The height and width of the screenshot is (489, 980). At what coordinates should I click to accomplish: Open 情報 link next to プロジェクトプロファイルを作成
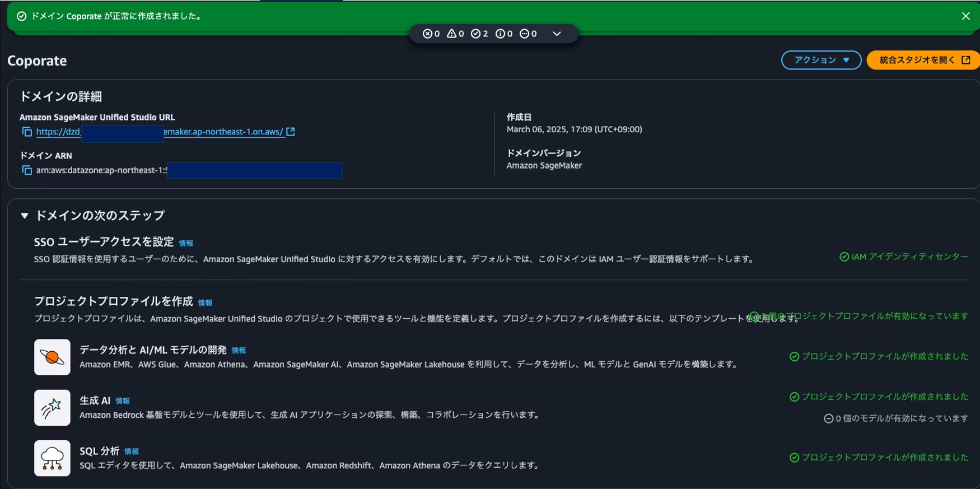pyautogui.click(x=205, y=302)
